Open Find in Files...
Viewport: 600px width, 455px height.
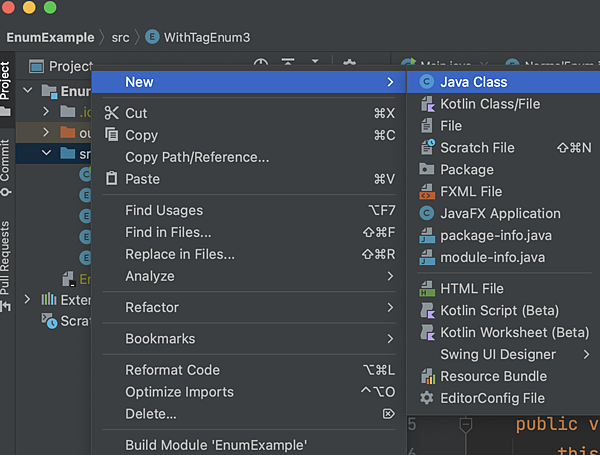pos(249,232)
